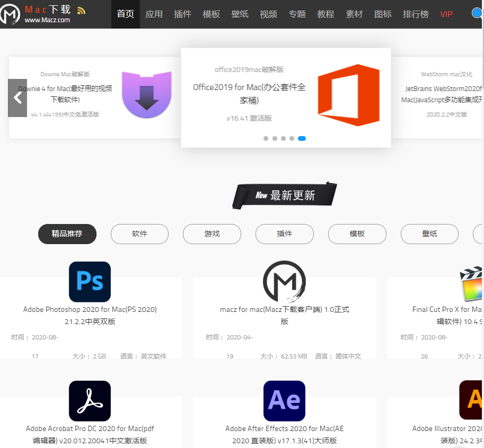Open JetBrains WebStorm2020 slide title
484x448 pixels.
(442, 94)
